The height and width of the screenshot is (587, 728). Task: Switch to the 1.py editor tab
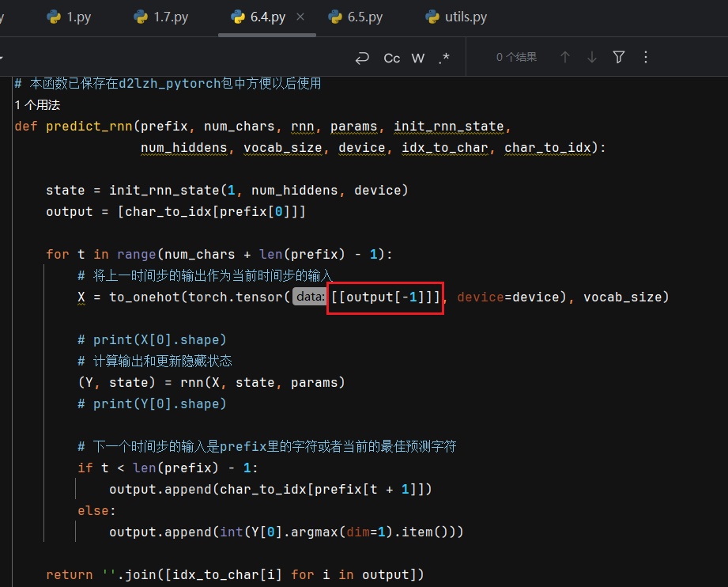pyautogui.click(x=70, y=17)
